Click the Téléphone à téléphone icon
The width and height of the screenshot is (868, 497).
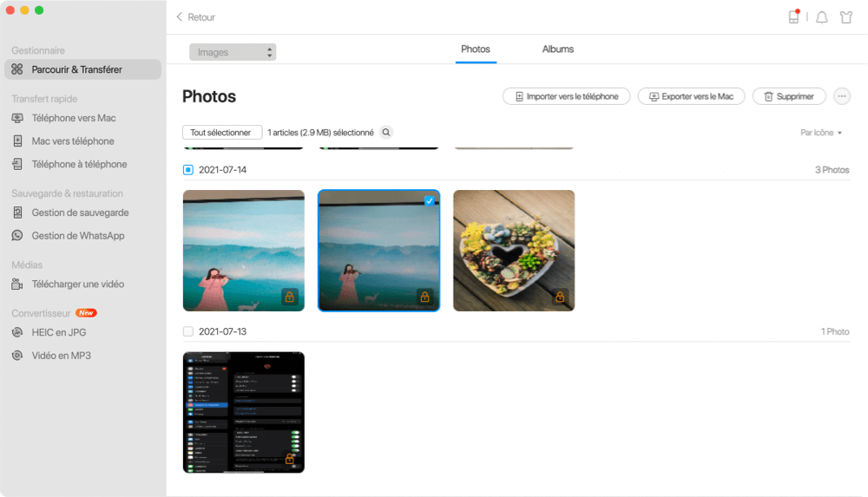(x=17, y=165)
